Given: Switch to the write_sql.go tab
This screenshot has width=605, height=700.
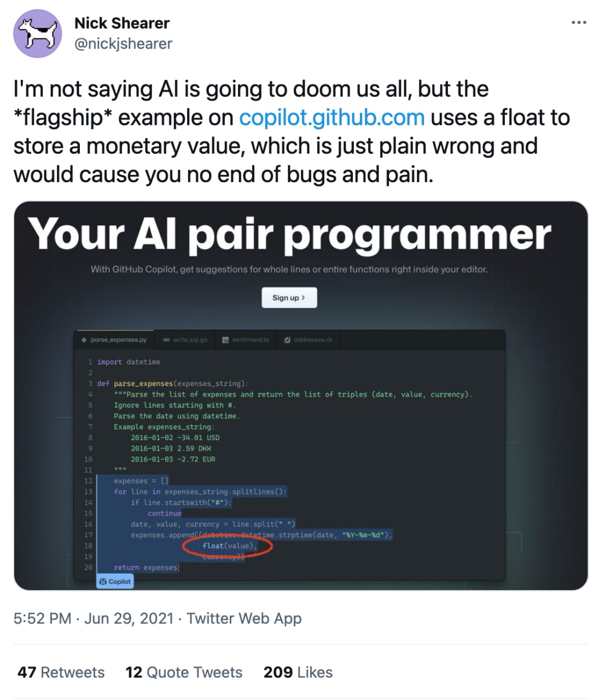Looking at the screenshot, I should [x=185, y=340].
